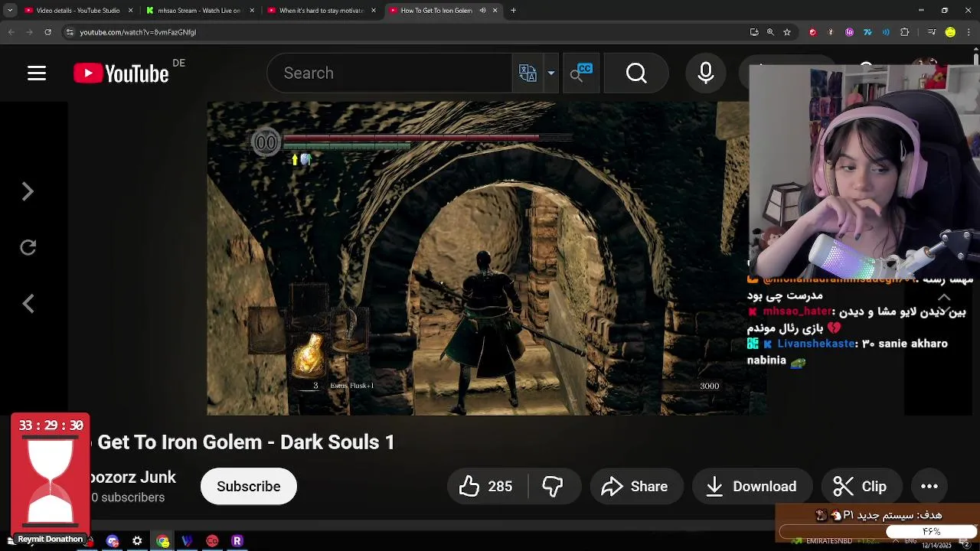The width and height of the screenshot is (980, 551).
Task: Open the red circle app in taskbar
Action: point(212,541)
